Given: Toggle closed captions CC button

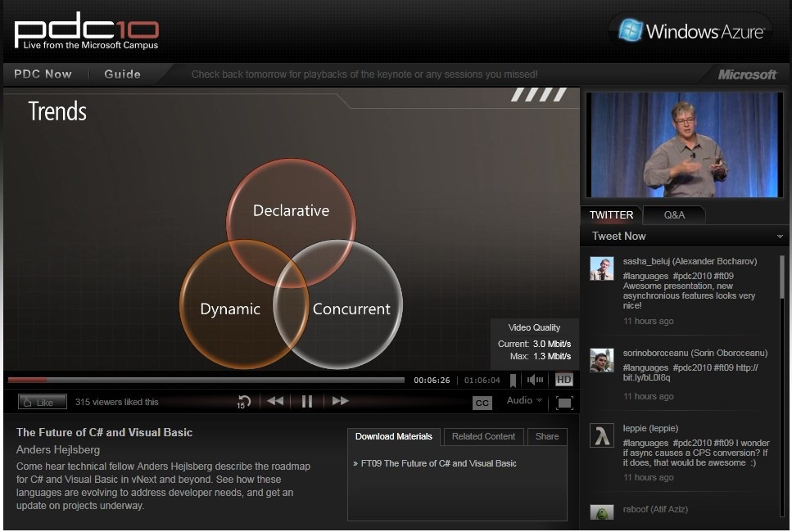Looking at the screenshot, I should click(482, 403).
